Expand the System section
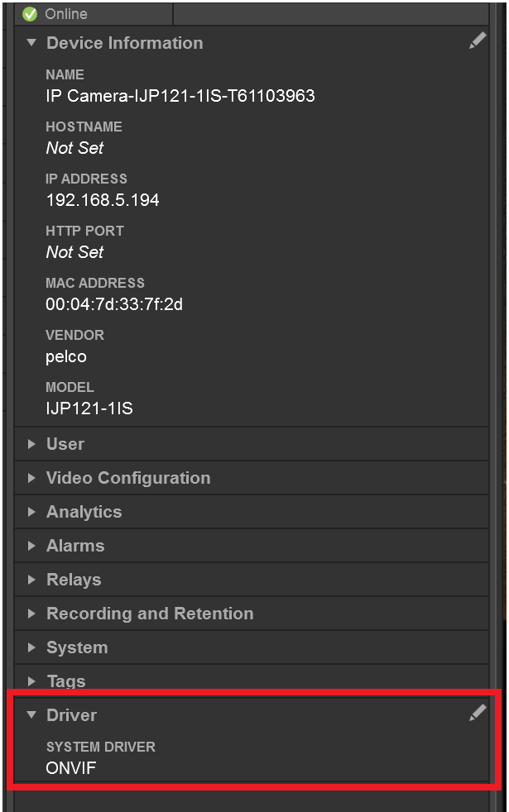Image resolution: width=509 pixels, height=812 pixels. [x=31, y=647]
